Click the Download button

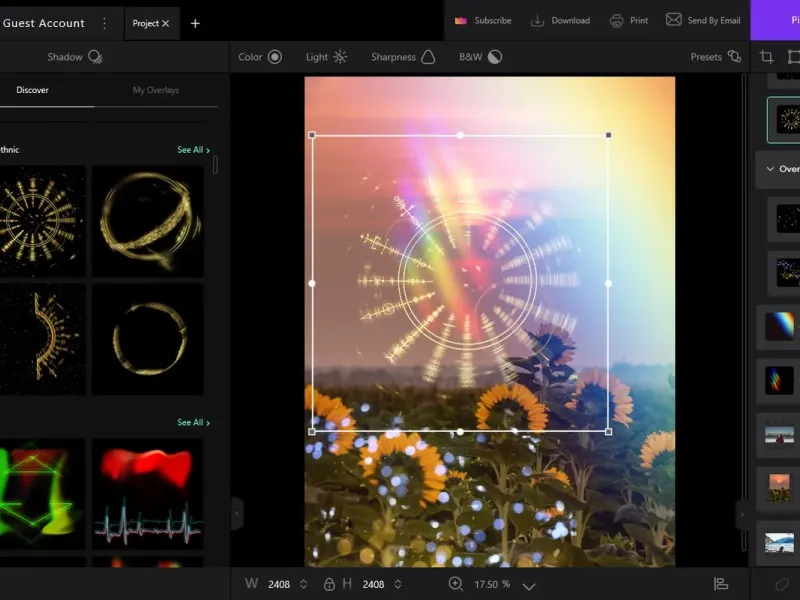click(x=560, y=20)
